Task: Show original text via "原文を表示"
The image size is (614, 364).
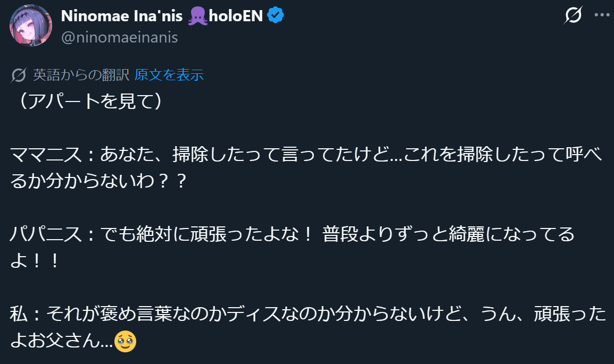Action: coord(169,75)
